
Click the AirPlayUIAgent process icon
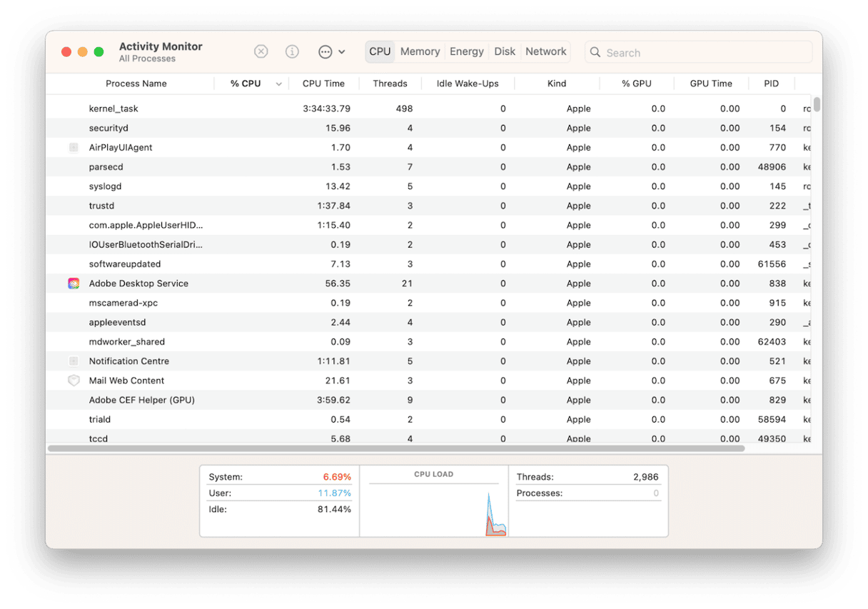74,148
